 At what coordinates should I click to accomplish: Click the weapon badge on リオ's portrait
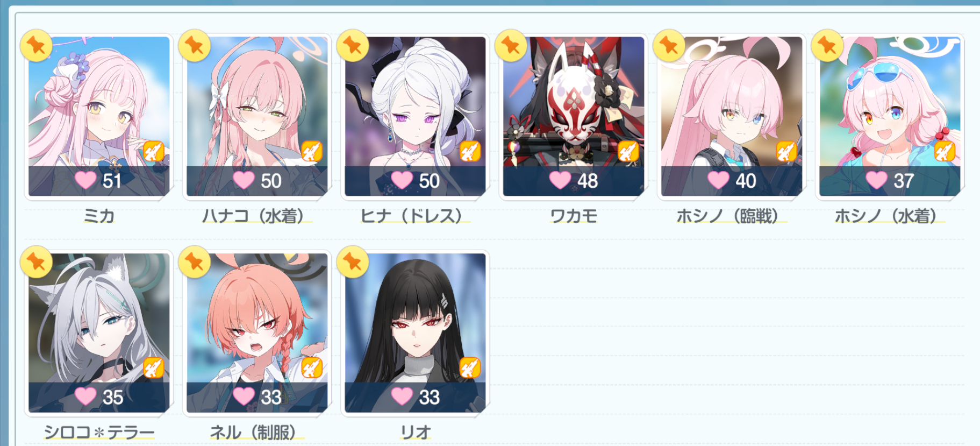click(x=470, y=368)
